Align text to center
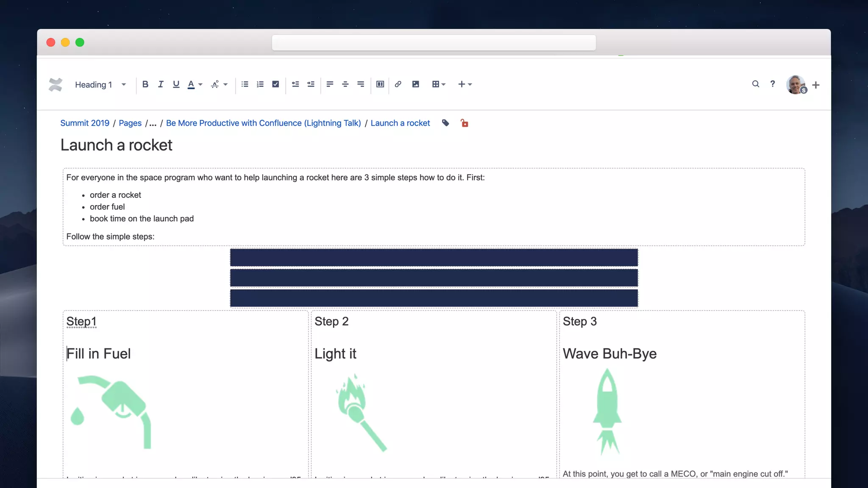 [x=345, y=84]
